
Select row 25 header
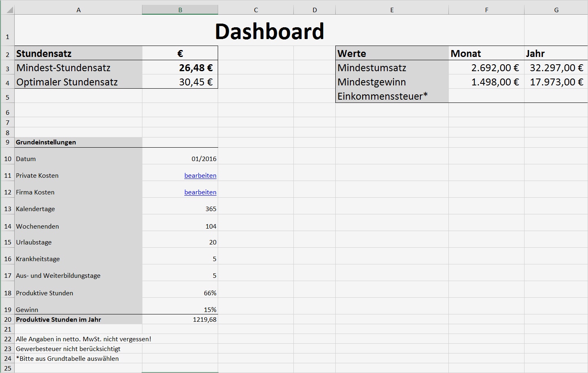(8, 368)
